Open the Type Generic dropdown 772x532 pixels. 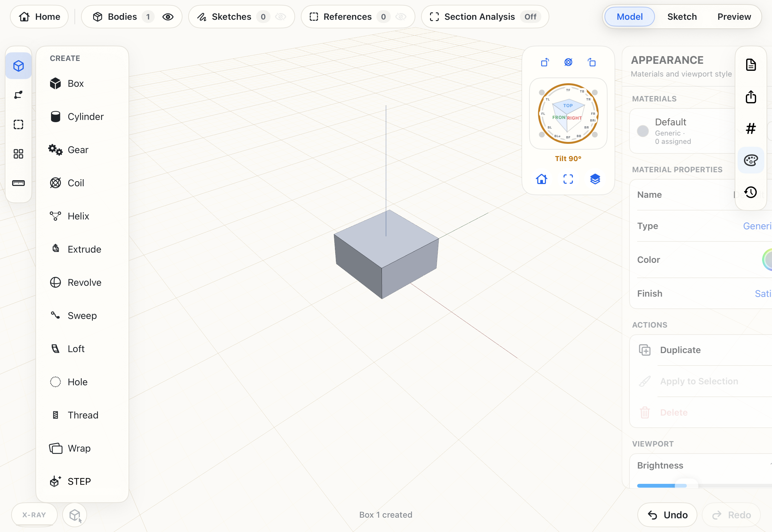pos(757,226)
